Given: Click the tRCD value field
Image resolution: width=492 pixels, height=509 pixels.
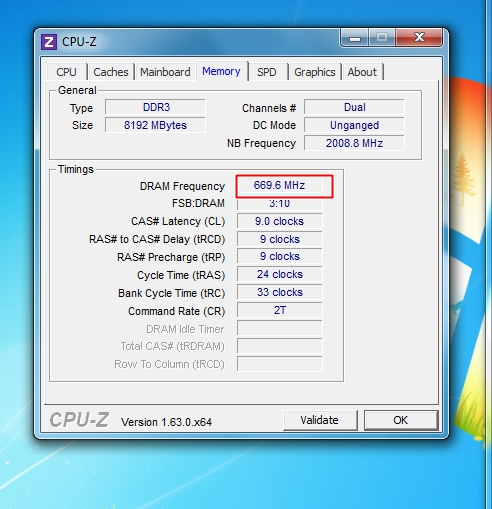Looking at the screenshot, I should pyautogui.click(x=280, y=239).
